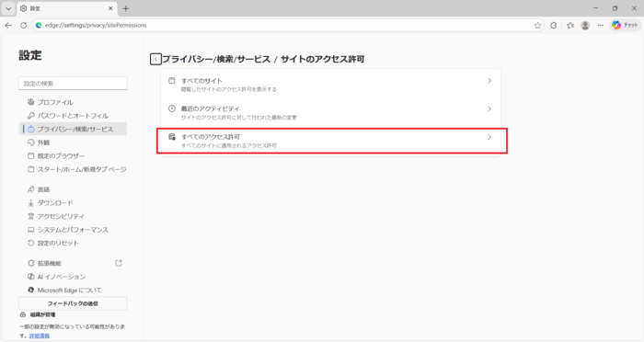Viewport: 644px width, 342px height.
Task: Open 既定のブラウザー settings section
Action: pos(73,156)
